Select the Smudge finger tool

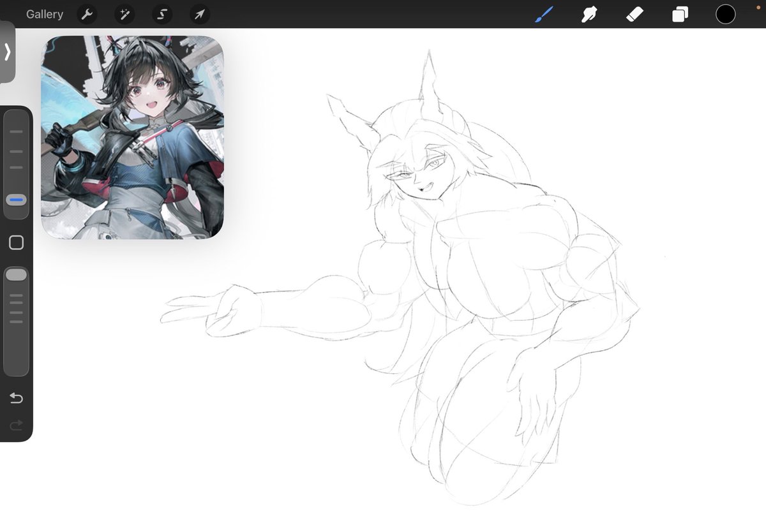coord(589,14)
